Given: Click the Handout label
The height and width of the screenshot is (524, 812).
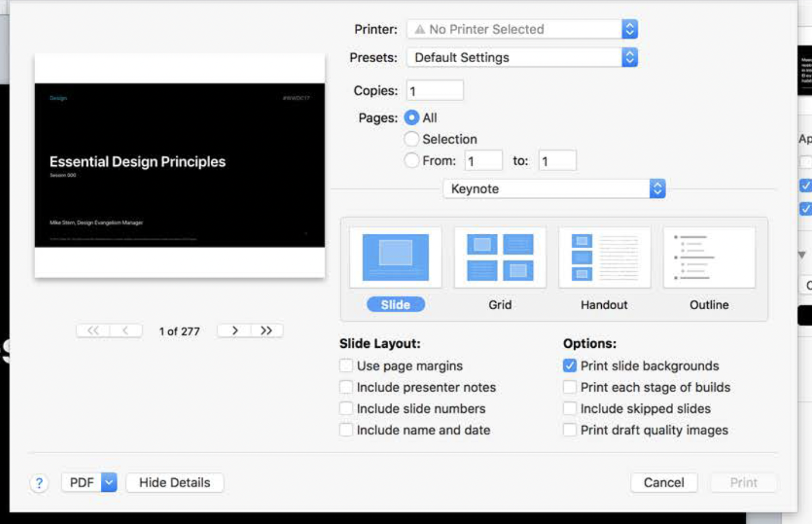Looking at the screenshot, I should [604, 305].
